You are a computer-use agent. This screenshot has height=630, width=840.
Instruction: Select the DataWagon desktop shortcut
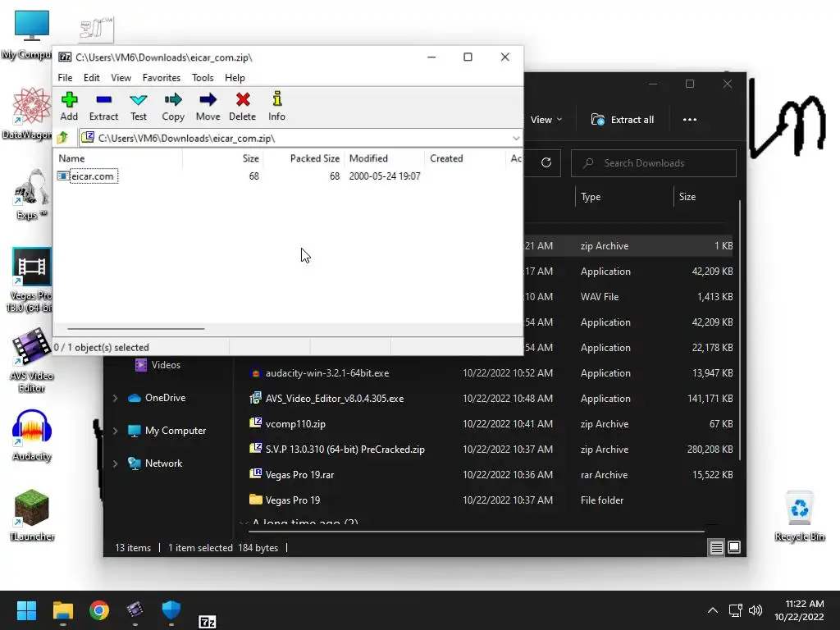coord(30,113)
